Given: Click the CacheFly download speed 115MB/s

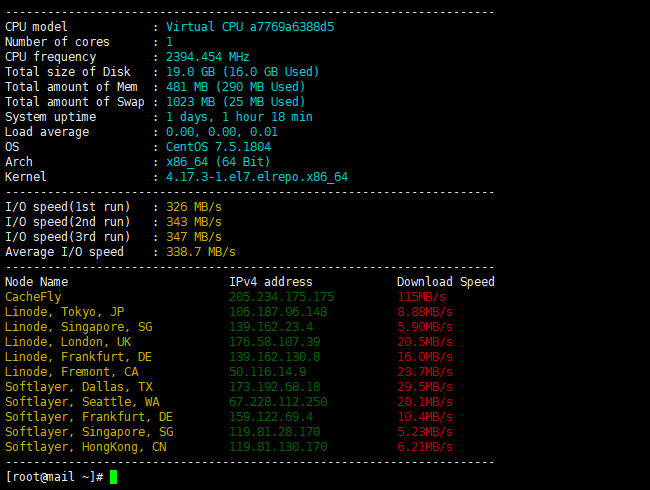Looking at the screenshot, I should (x=421, y=297).
